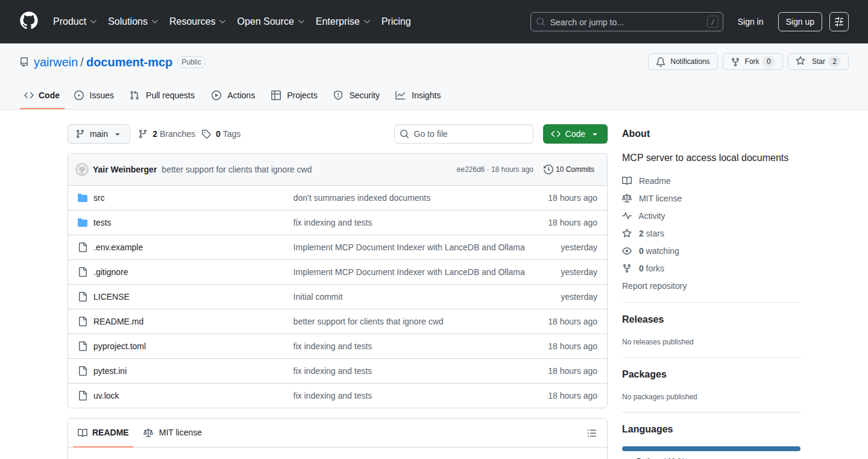This screenshot has width=868, height=459.
Task: Click the Sign in link
Action: coord(750,22)
